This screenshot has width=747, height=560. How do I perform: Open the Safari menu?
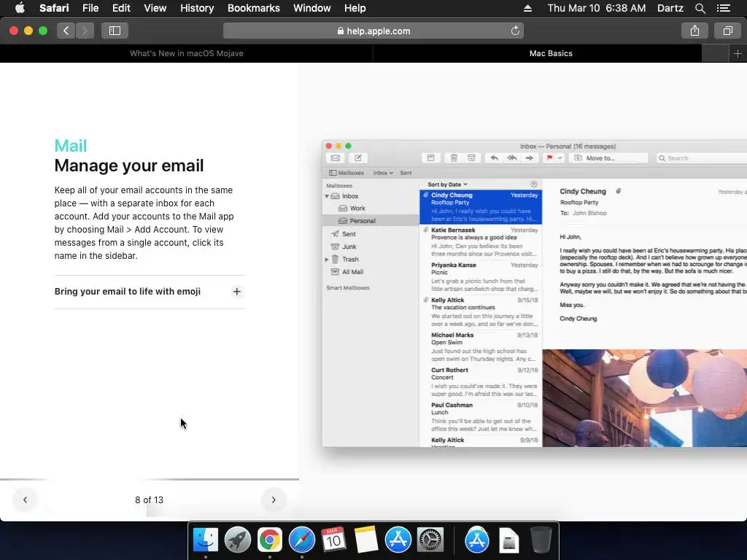click(x=54, y=8)
